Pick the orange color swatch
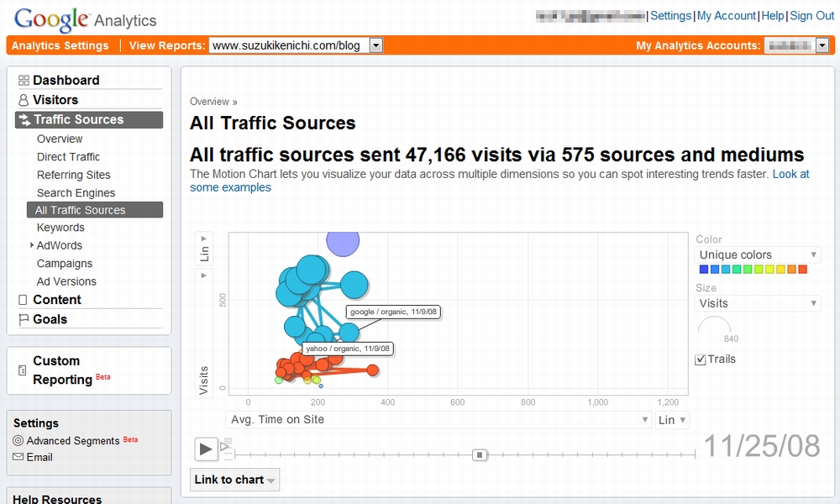This screenshot has height=504, width=840. tap(792, 270)
